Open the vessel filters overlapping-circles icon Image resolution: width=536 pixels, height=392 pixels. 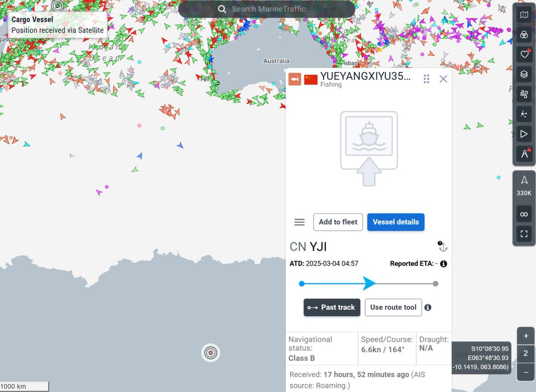click(x=524, y=35)
